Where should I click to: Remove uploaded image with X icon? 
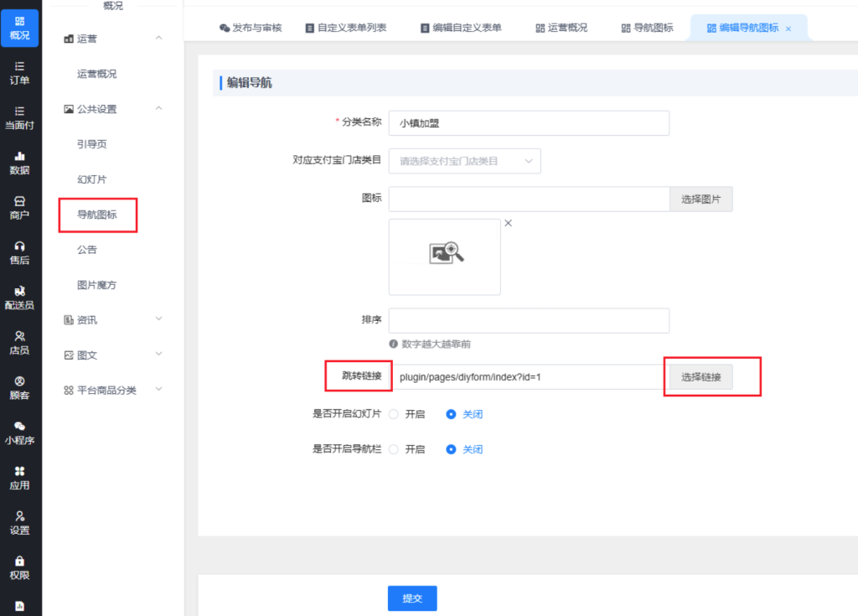[x=508, y=223]
